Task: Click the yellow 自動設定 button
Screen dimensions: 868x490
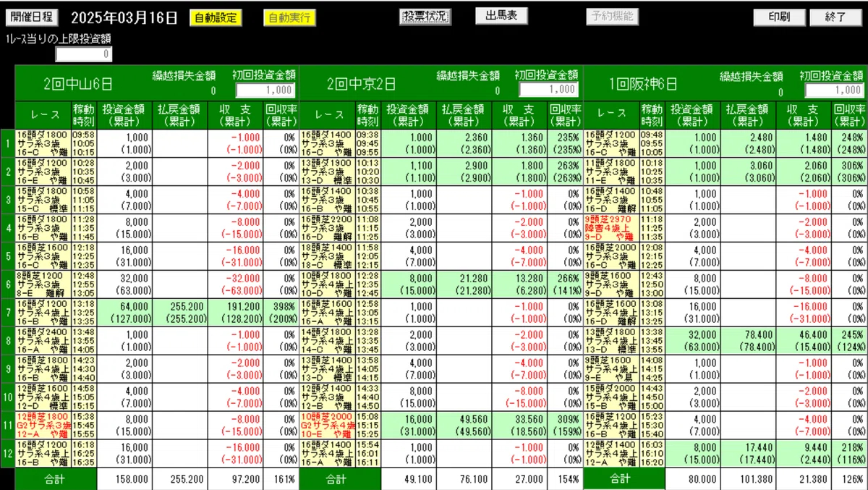Action: [x=216, y=17]
